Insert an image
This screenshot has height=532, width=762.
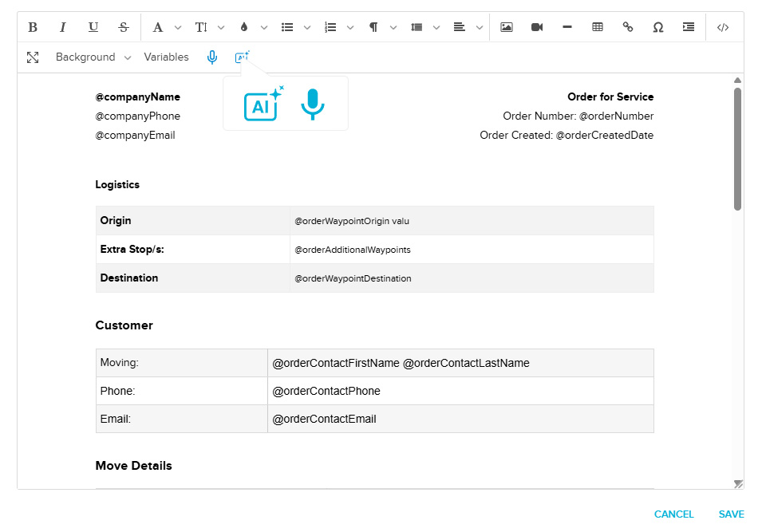[507, 27]
